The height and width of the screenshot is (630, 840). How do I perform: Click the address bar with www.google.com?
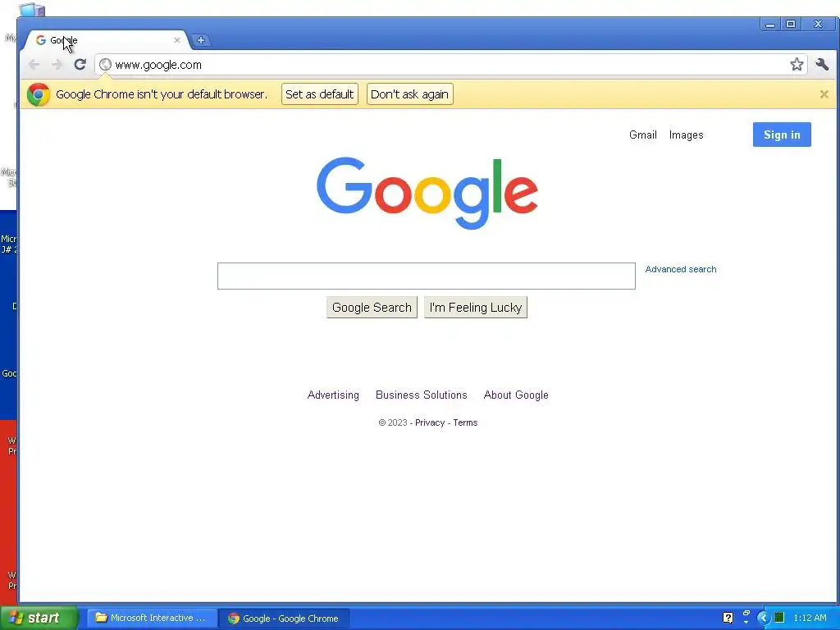(450, 65)
